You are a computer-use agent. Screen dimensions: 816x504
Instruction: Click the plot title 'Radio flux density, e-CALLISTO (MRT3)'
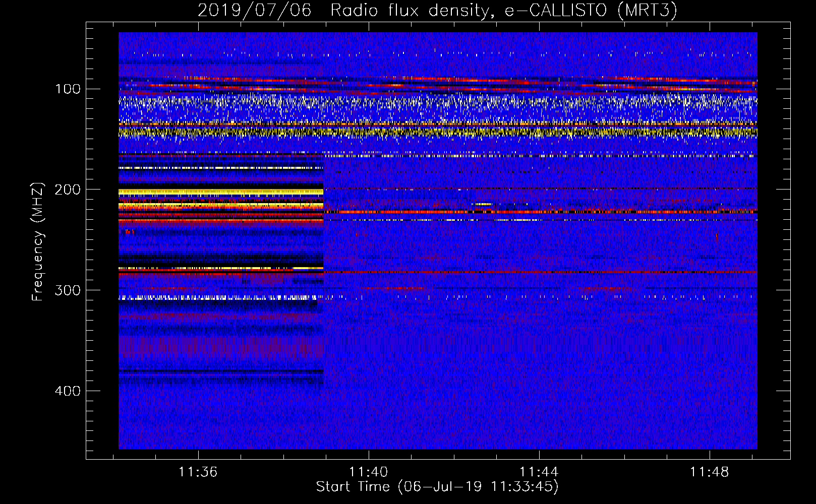(x=504, y=10)
